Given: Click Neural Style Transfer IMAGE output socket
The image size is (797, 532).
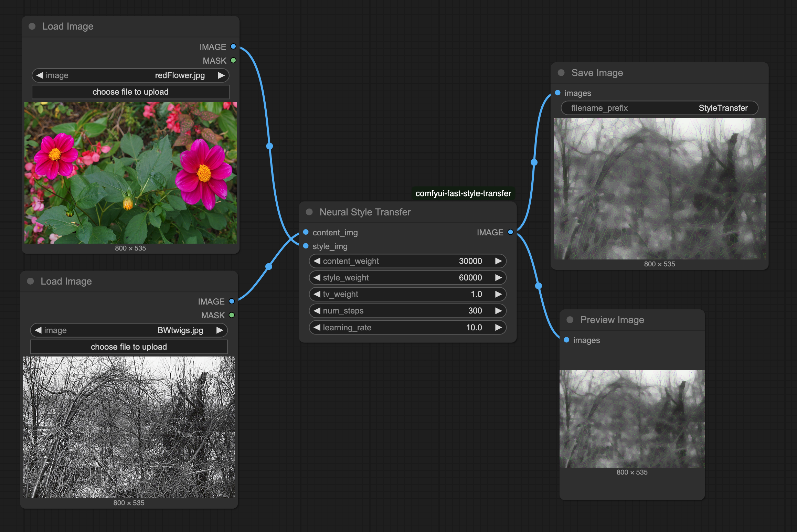Looking at the screenshot, I should point(510,232).
